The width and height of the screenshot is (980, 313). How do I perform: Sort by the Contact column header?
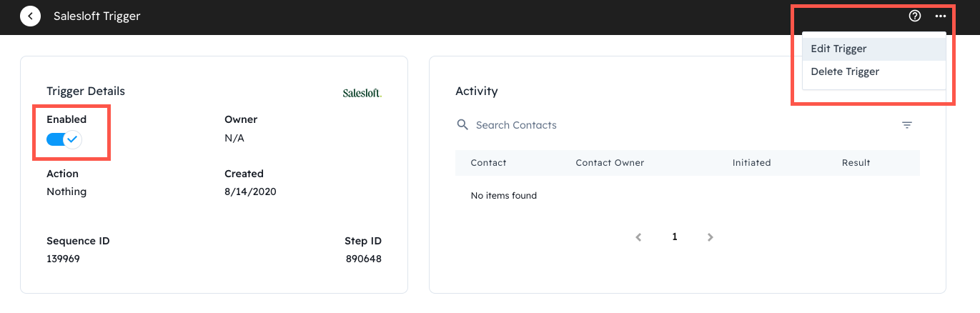[488, 163]
